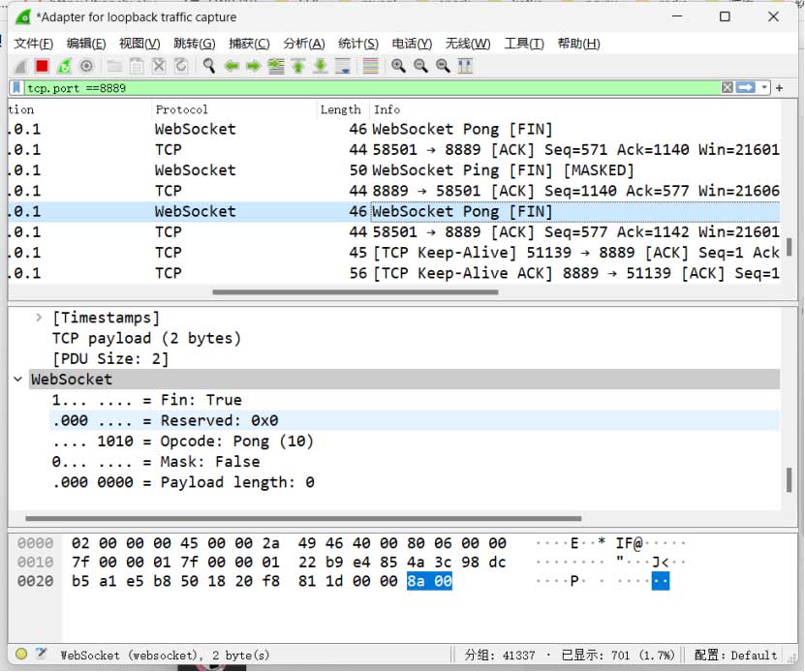Viewport: 805px width, 672px height.
Task: Clear the display filter with X button
Action: tap(727, 88)
